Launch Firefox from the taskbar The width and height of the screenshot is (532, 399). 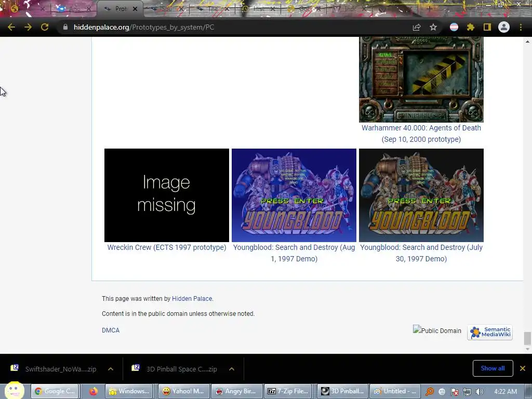click(94, 391)
